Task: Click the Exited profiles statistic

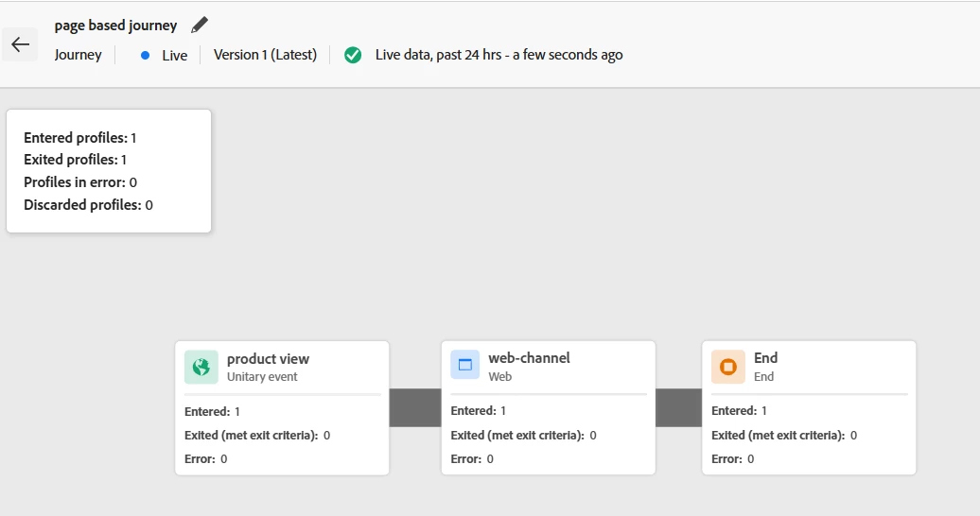Action: (75, 160)
